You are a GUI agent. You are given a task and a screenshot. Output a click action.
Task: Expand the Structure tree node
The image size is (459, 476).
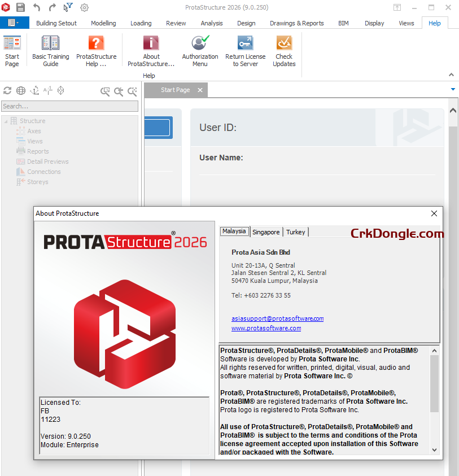coord(6,120)
